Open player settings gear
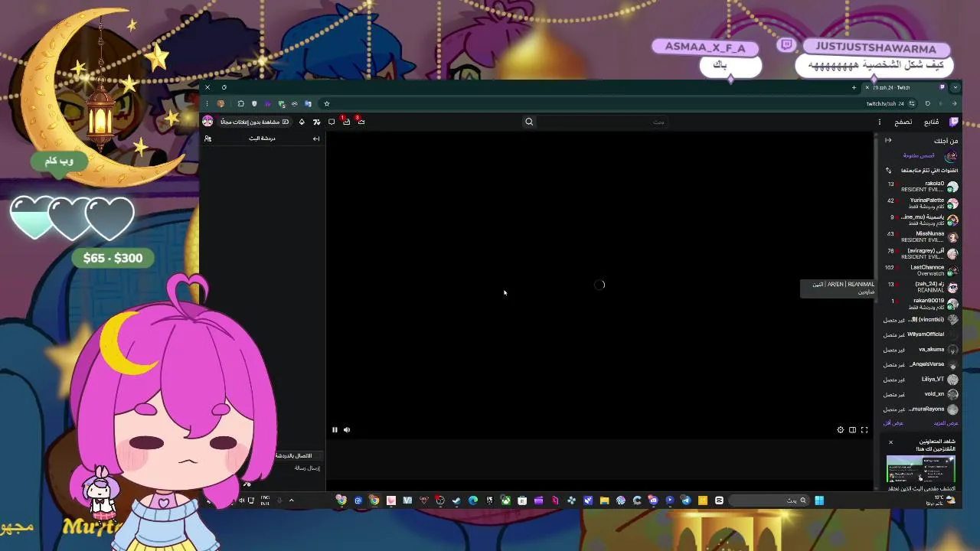This screenshot has height=551, width=980. 840,430
